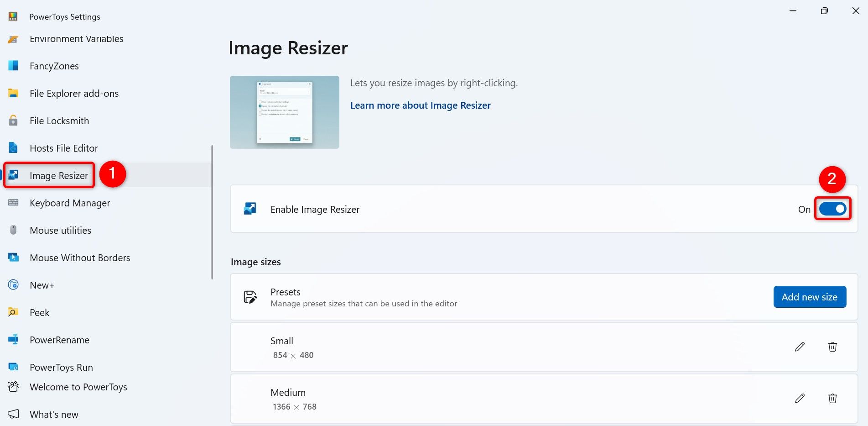
Task: Select Mouse Without Borders in the sidebar
Action: [x=14, y=258]
